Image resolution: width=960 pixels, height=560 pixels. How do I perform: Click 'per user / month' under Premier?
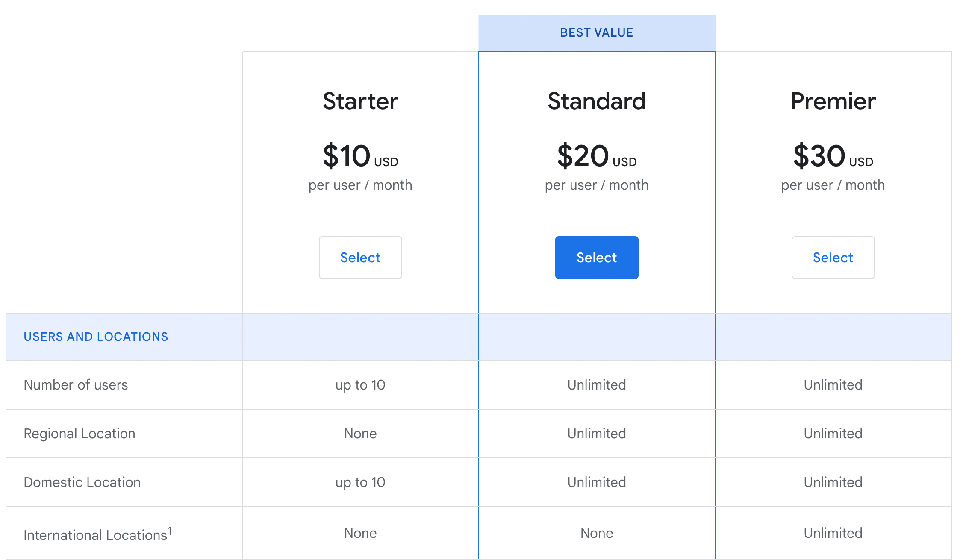(x=833, y=185)
